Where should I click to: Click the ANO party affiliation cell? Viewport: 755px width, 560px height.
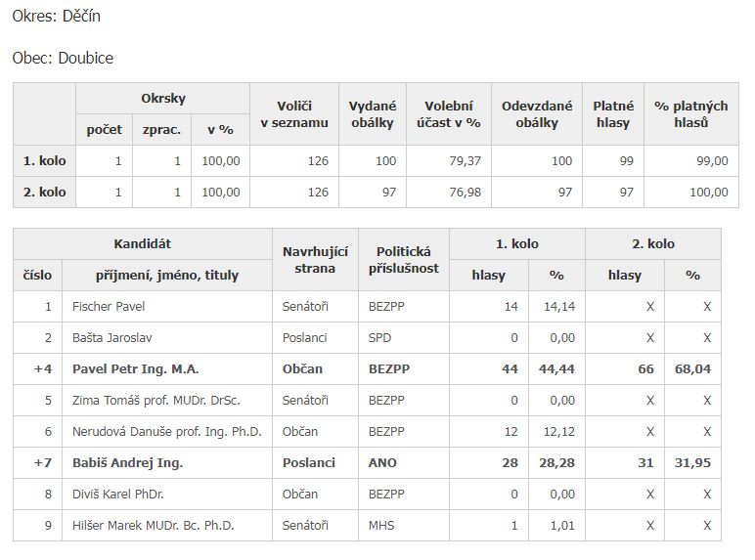(404, 463)
